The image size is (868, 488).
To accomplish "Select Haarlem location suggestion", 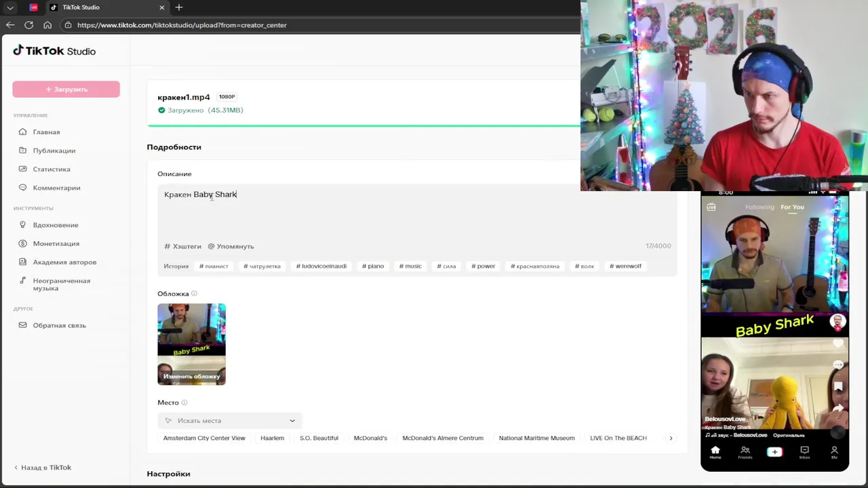I will (x=272, y=439).
